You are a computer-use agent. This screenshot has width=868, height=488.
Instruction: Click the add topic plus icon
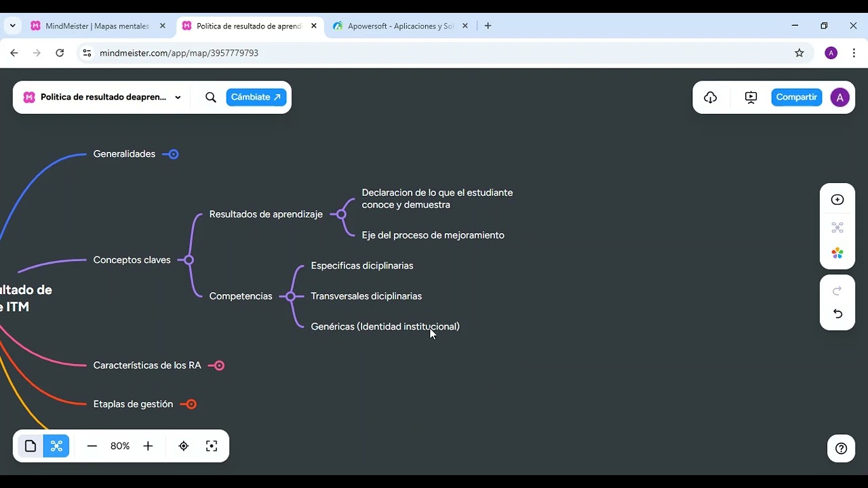(837, 199)
